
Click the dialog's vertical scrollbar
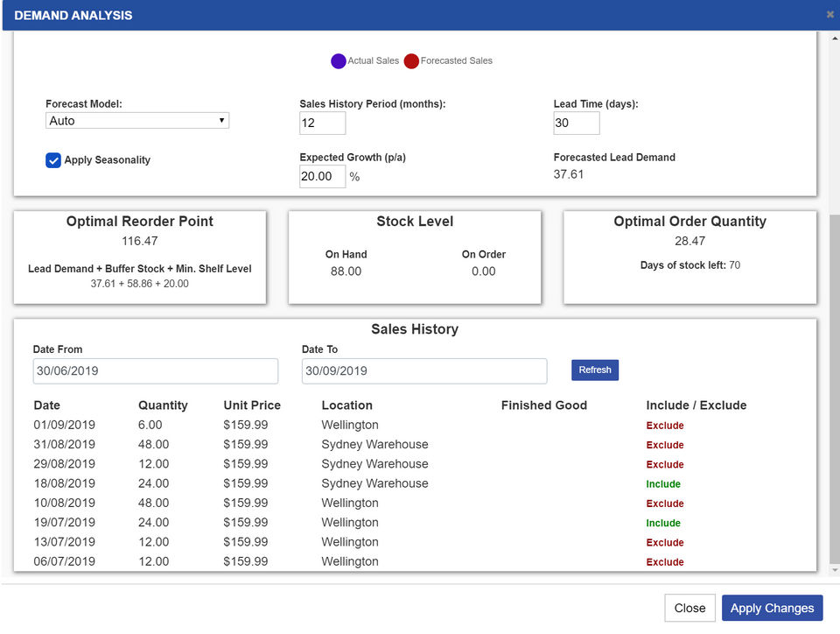(x=833, y=385)
